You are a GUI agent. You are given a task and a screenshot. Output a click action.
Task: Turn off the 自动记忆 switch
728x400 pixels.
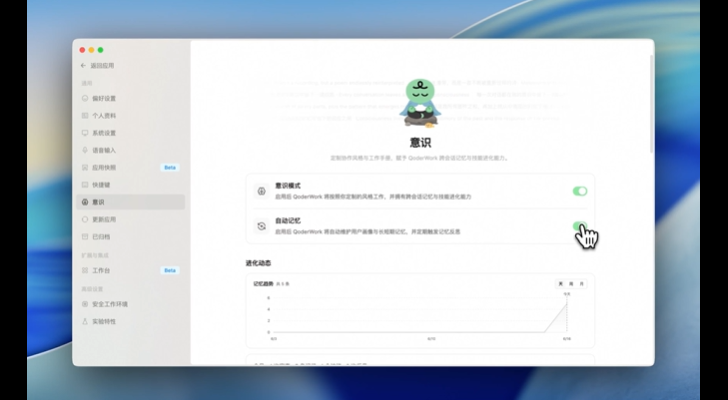tap(580, 226)
